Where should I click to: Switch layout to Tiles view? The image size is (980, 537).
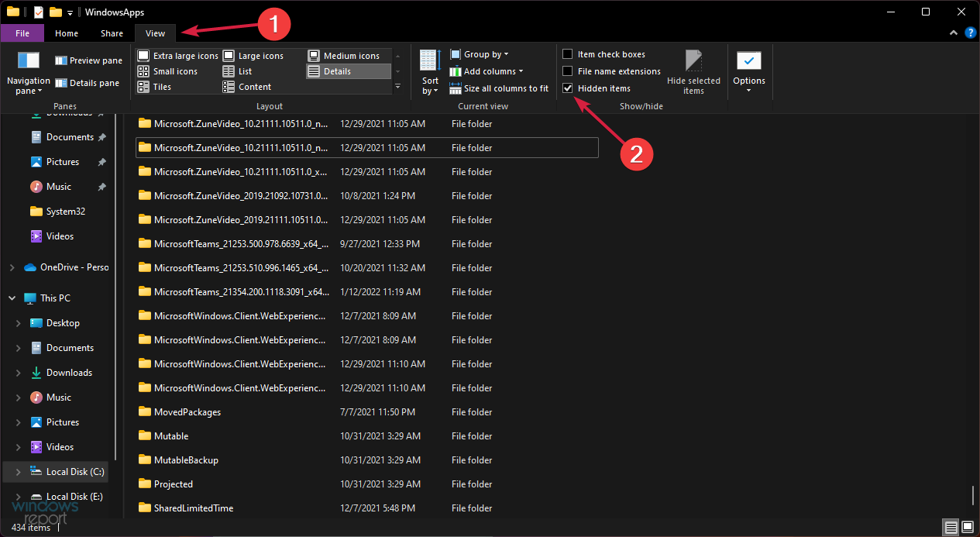point(154,87)
